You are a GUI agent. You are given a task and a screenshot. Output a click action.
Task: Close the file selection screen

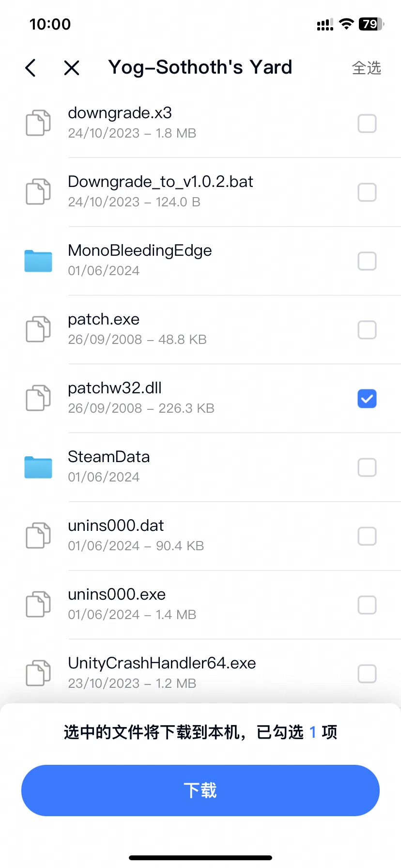72,68
